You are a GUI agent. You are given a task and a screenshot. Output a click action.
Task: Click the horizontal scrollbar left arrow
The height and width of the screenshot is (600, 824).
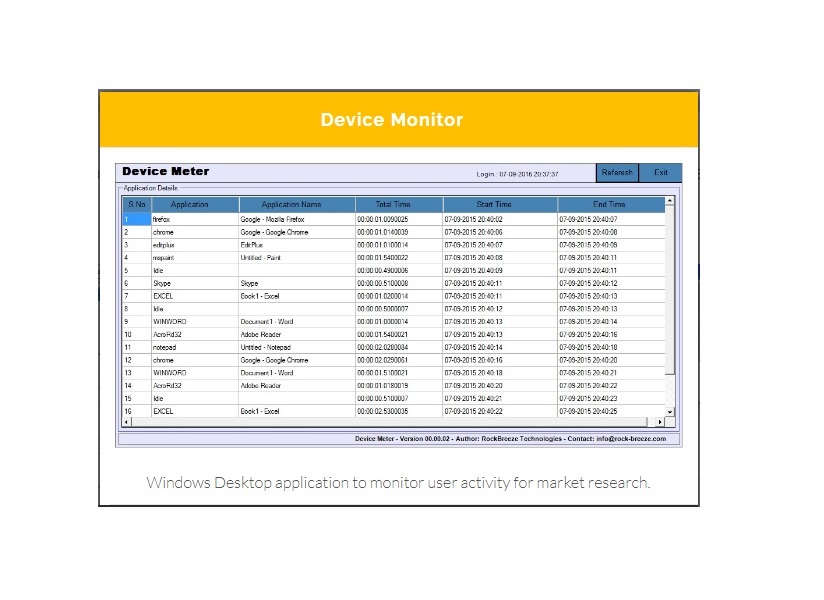[127, 422]
